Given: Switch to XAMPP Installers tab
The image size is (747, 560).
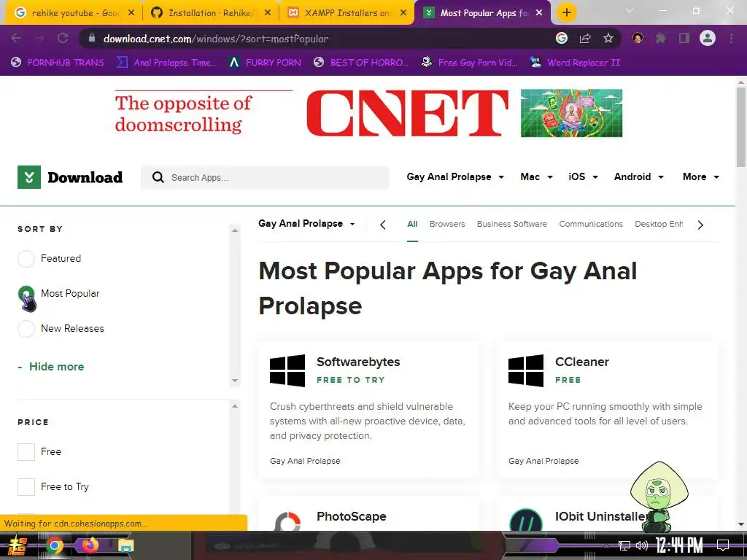Looking at the screenshot, I should (347, 12).
